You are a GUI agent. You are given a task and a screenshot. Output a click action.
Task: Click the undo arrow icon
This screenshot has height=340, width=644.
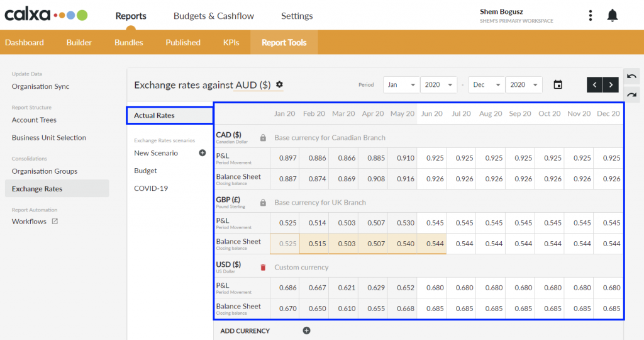[x=631, y=76]
